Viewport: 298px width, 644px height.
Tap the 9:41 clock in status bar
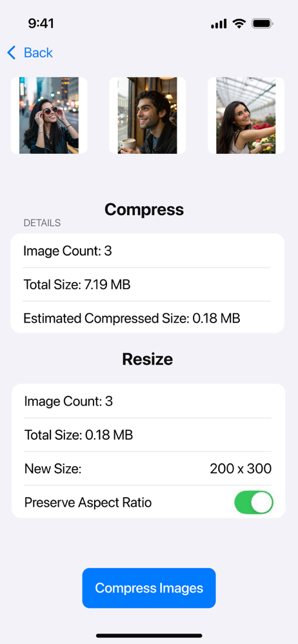(41, 24)
